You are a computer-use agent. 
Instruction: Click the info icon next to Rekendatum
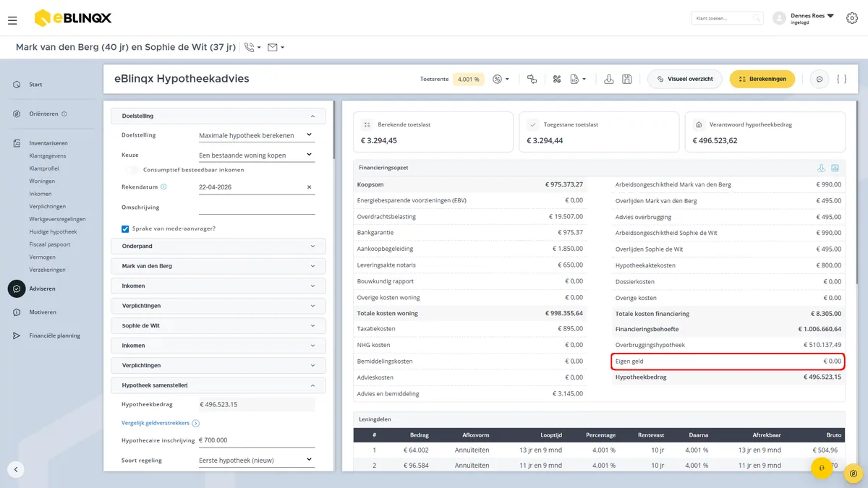163,187
